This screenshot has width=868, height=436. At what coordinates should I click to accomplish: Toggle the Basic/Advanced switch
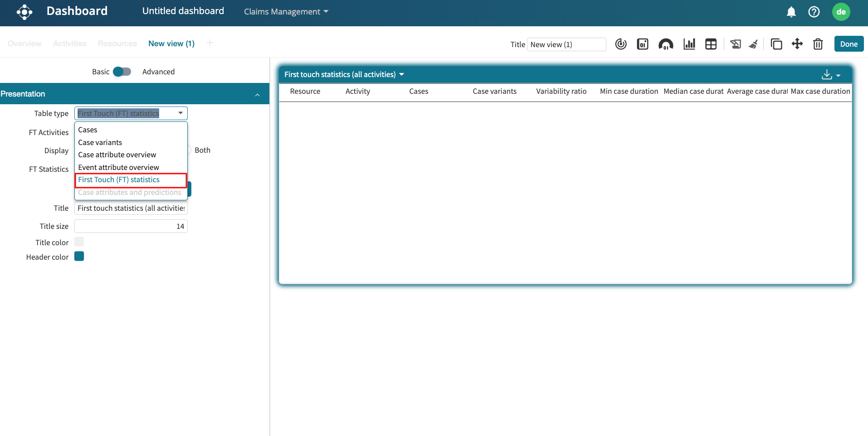[122, 72]
